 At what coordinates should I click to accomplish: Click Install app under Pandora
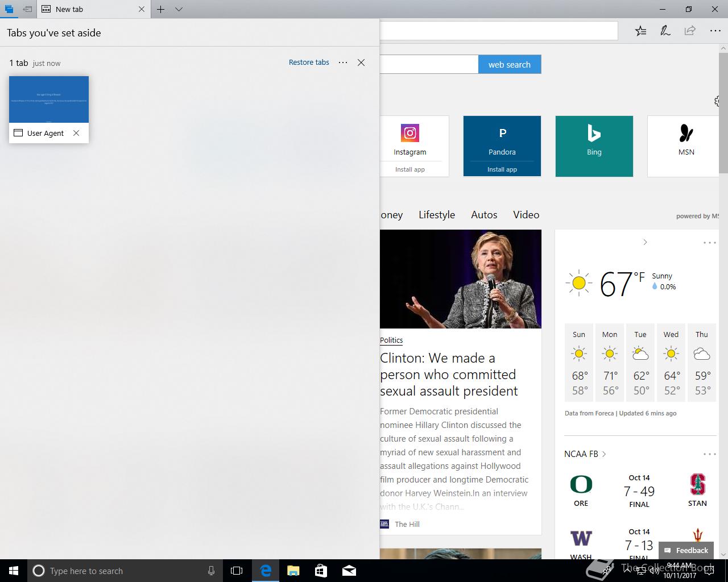click(x=502, y=169)
